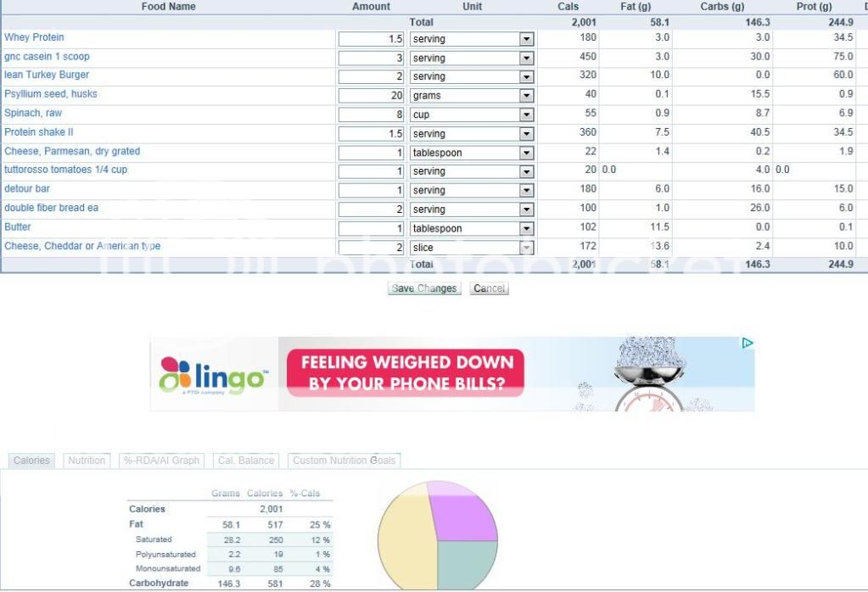
Task: Click the gnc casein 1 scoop link
Action: tap(47, 57)
